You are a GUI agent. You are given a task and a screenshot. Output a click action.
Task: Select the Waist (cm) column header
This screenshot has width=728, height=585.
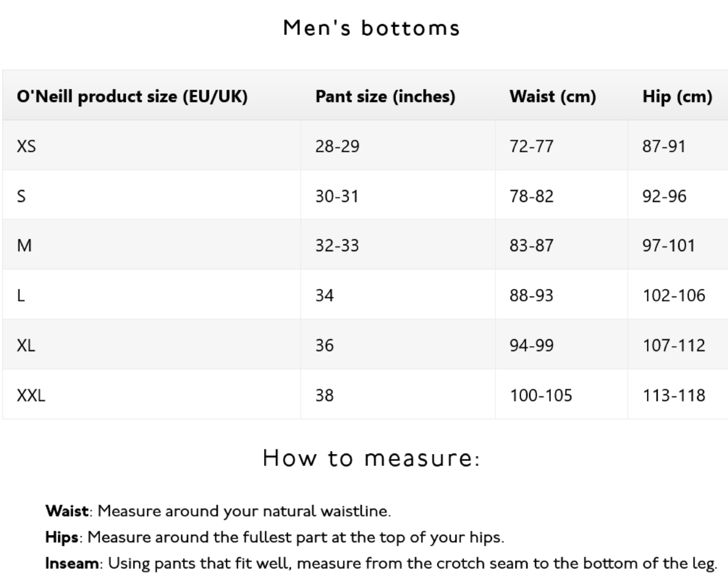[552, 96]
